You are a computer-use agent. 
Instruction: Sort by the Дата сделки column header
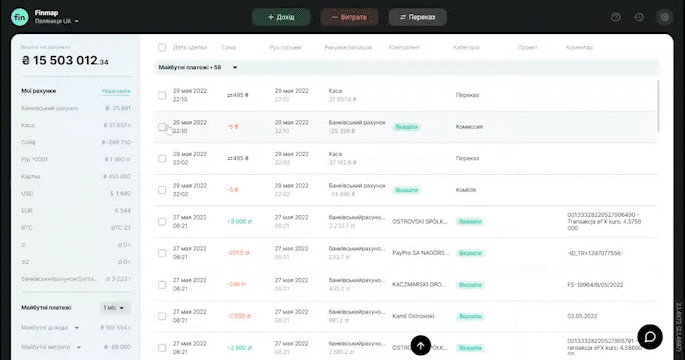point(190,47)
